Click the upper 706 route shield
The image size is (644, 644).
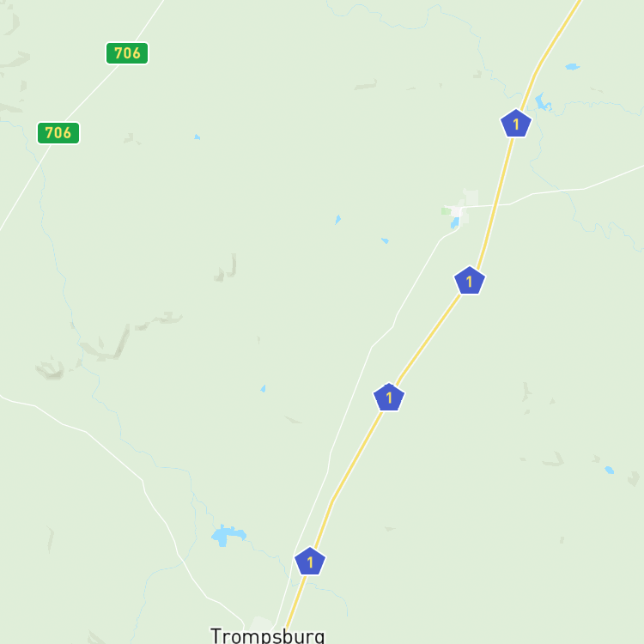127,53
